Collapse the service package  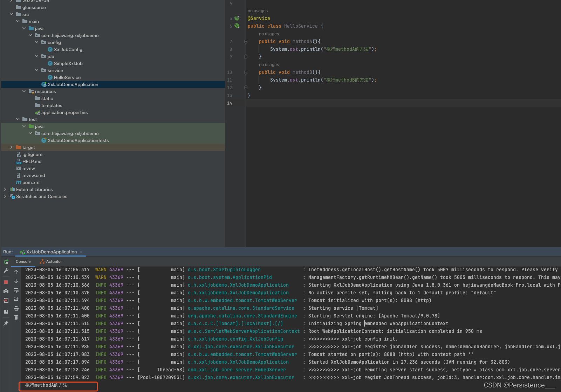click(x=37, y=70)
